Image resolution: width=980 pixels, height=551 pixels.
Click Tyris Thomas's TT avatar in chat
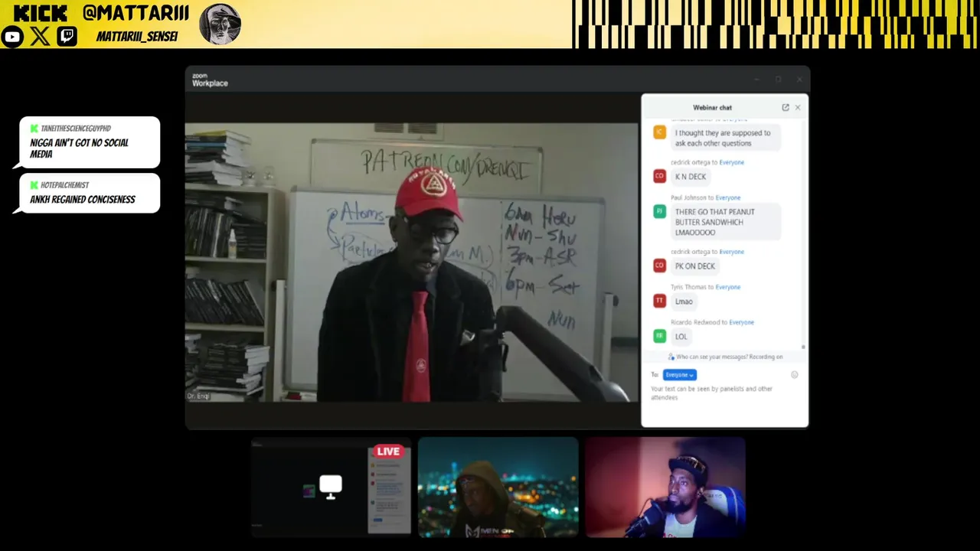coord(659,301)
